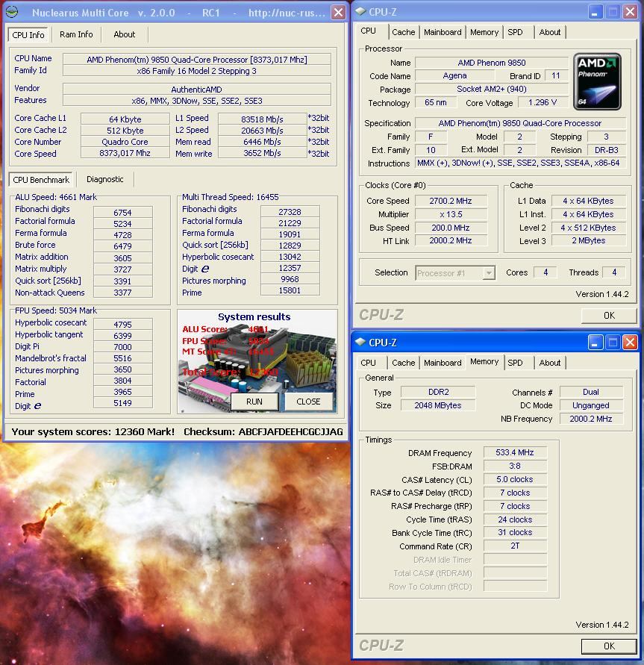Click the Nuclearus app icon in its title bar
Screen dimensions: 644x665
point(12,12)
